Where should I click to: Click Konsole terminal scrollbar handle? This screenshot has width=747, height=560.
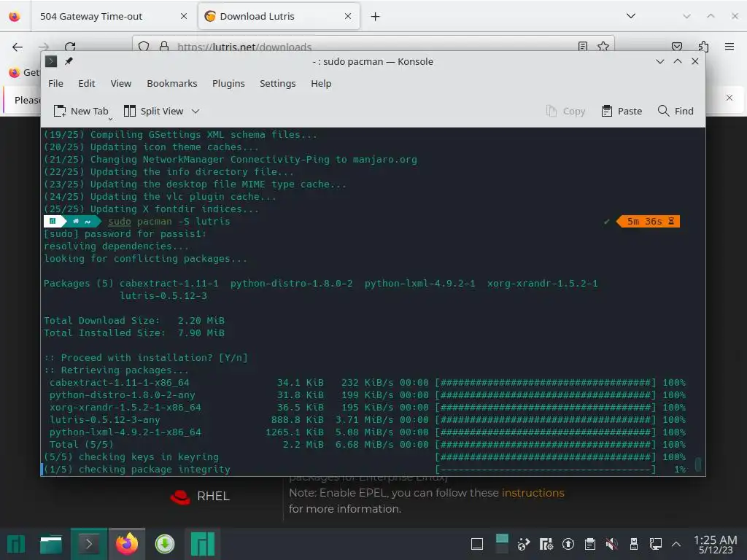pyautogui.click(x=698, y=464)
